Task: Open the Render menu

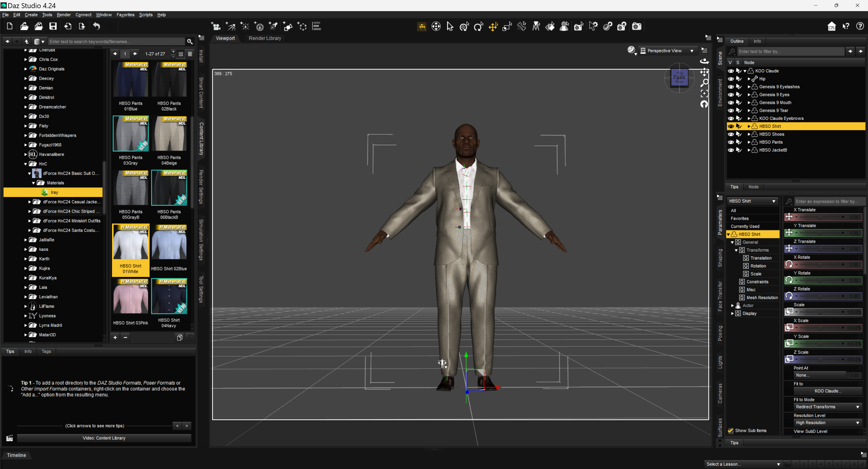Action: click(63, 15)
